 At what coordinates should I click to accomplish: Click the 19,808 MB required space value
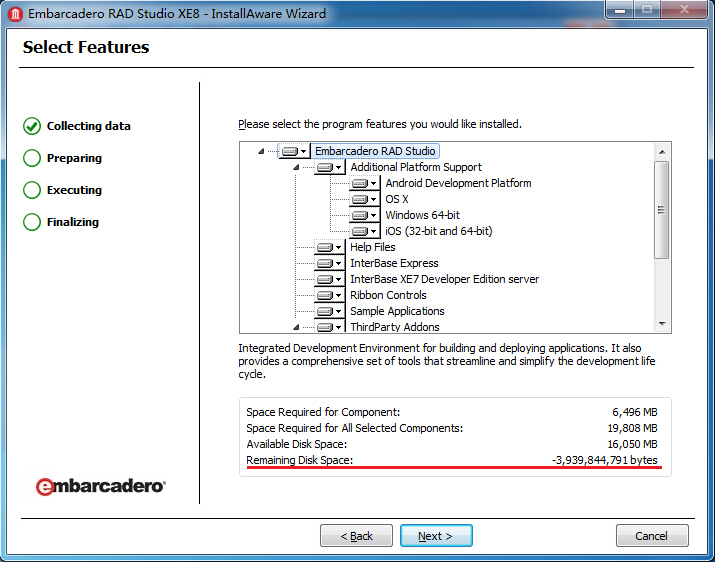pyautogui.click(x=632, y=428)
